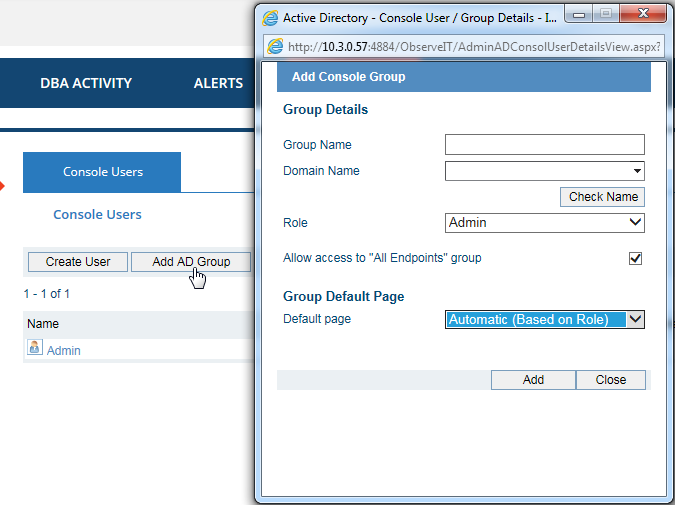676x505 pixels.
Task: Toggle "All Endpoints" group access checkbox
Action: pyautogui.click(x=635, y=258)
